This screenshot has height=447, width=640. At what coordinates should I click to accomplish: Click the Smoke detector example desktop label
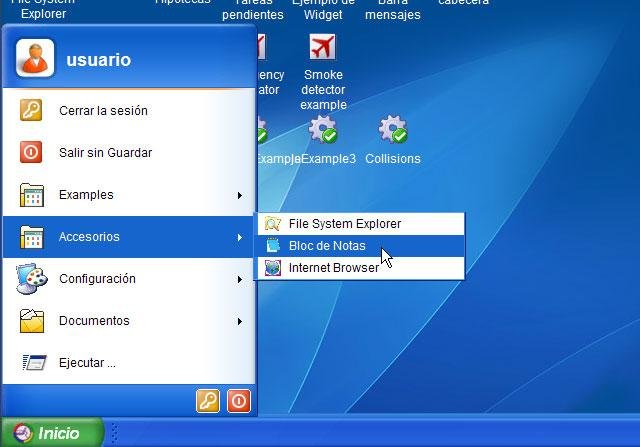tap(323, 89)
